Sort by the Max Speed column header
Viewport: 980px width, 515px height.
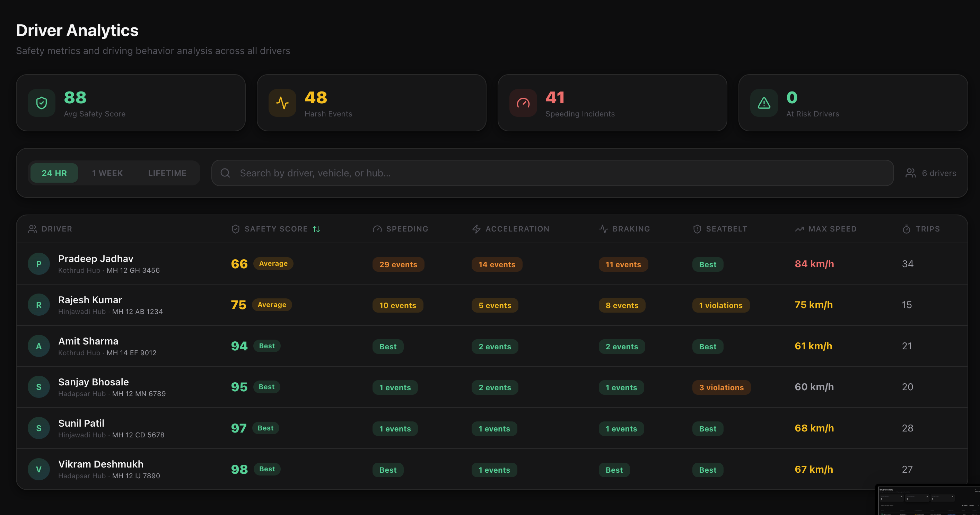tap(832, 229)
